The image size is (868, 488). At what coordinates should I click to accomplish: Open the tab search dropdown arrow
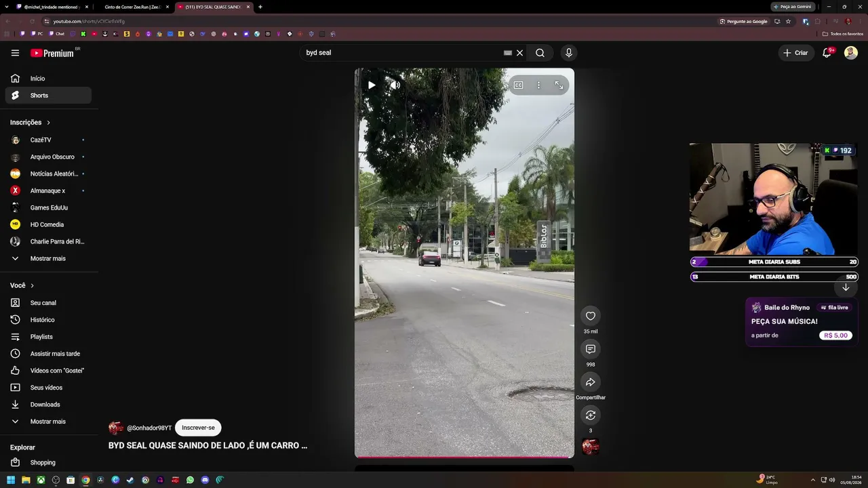[7, 7]
